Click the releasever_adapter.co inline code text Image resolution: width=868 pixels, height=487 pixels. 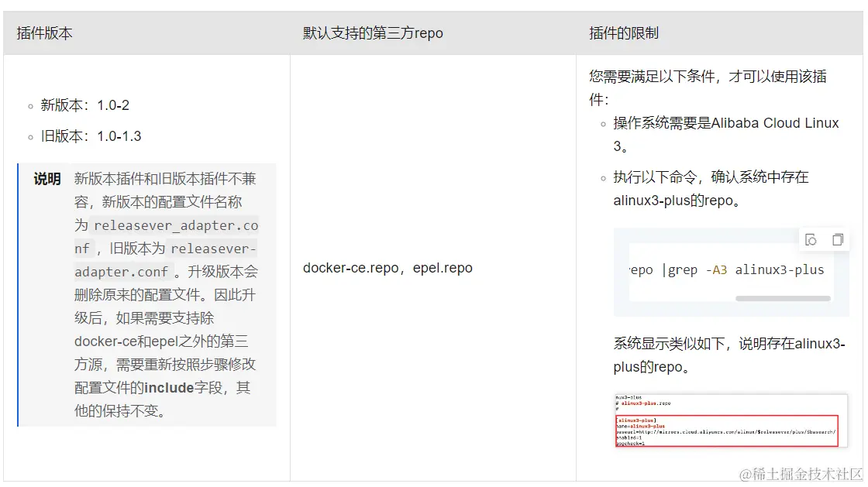pos(175,225)
